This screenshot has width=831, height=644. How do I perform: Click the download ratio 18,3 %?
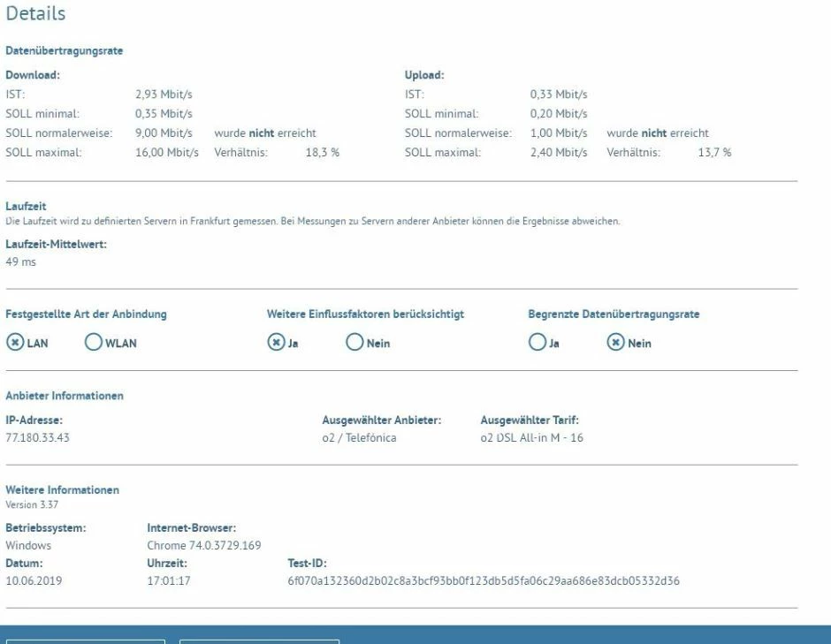322,153
